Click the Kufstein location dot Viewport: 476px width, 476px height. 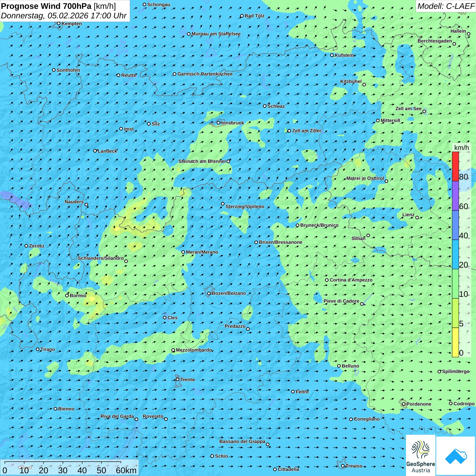(x=332, y=55)
